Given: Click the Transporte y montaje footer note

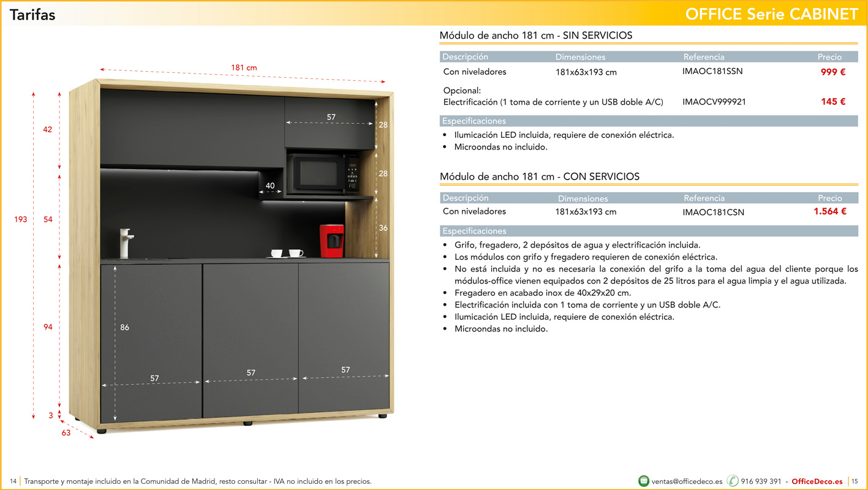Looking at the screenshot, I should coord(198,481).
